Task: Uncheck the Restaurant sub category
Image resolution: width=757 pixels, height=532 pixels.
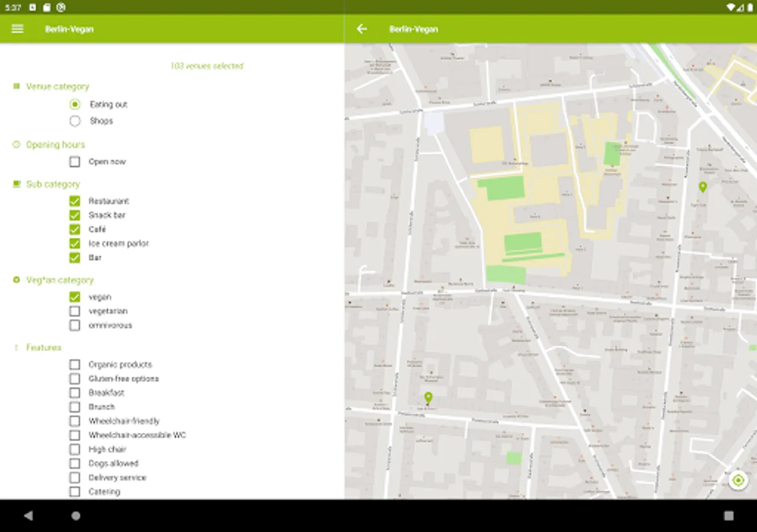Action: coord(75,201)
